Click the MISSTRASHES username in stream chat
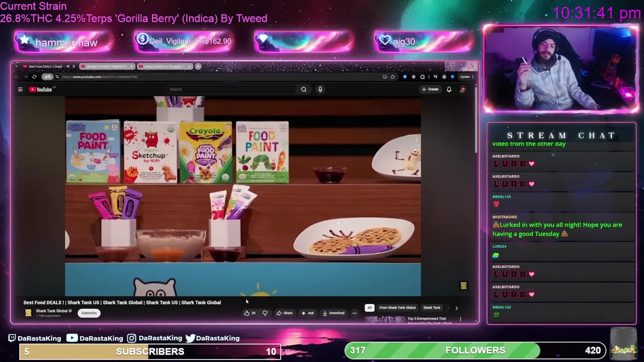The image size is (644, 362). pos(505,217)
